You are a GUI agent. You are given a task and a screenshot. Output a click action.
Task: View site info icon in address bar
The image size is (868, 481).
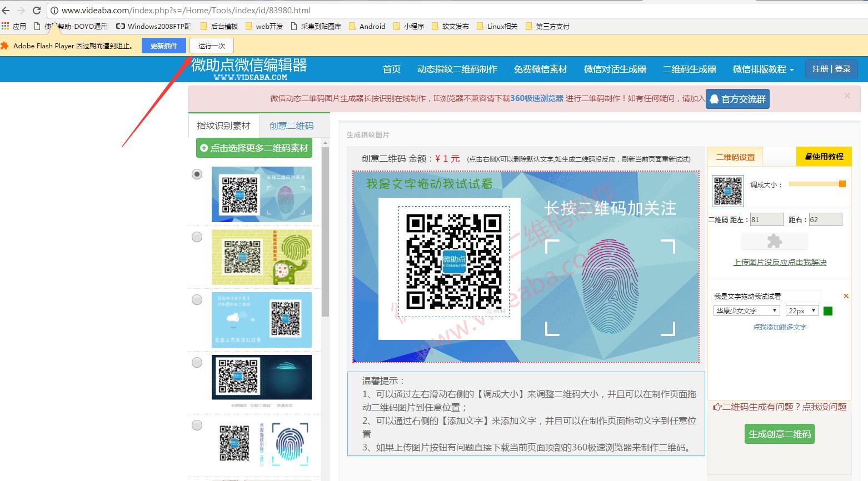54,10
